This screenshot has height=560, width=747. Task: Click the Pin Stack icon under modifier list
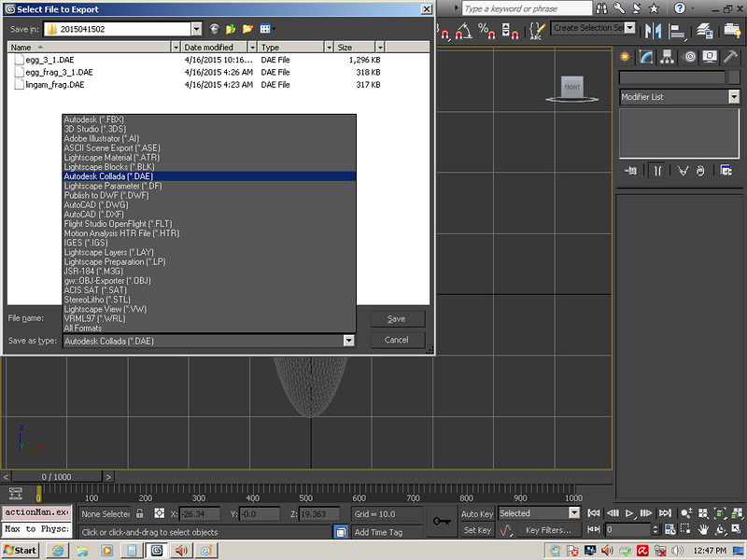click(632, 171)
